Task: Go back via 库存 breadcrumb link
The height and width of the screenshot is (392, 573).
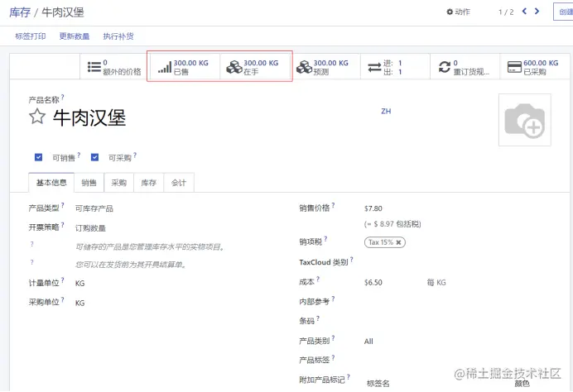Action: click(x=20, y=12)
